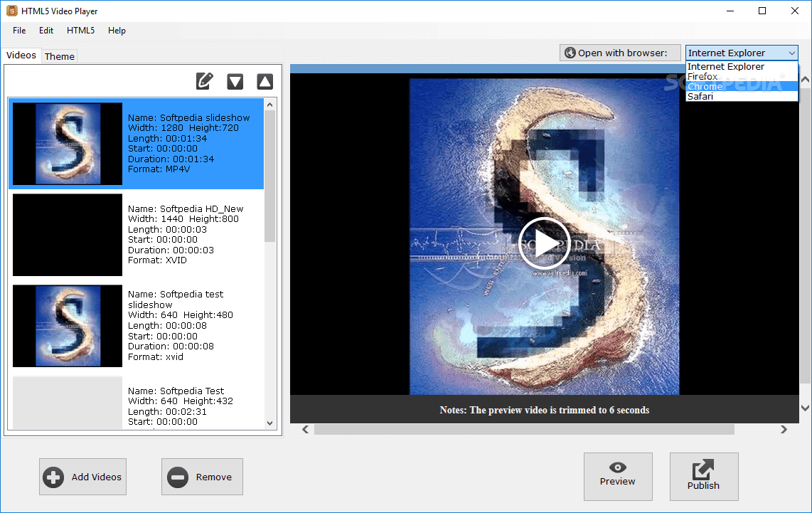Click the HTML5 Video Player app icon
The image size is (812, 513).
tap(11, 11)
